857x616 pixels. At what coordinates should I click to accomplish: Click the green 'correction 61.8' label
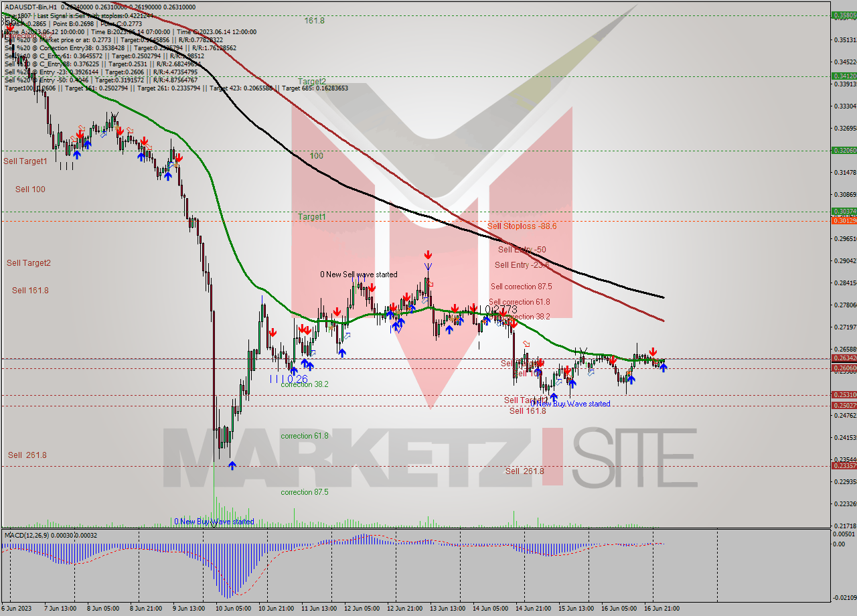pos(305,436)
